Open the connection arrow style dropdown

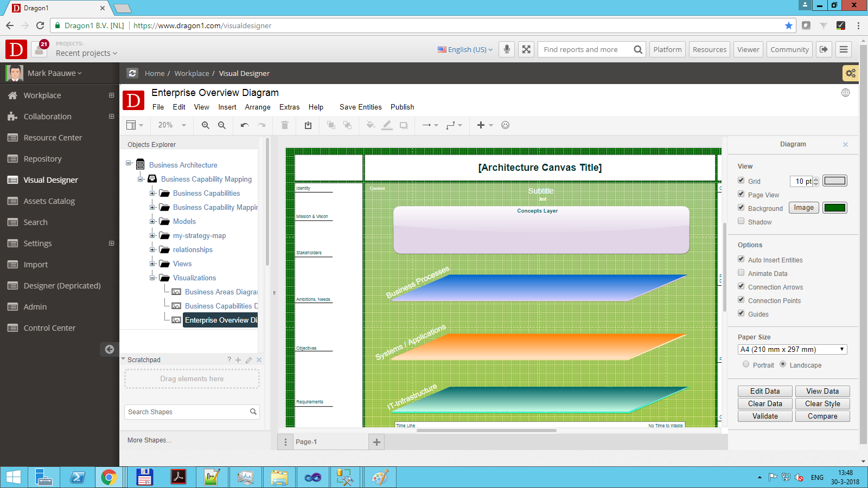point(430,125)
